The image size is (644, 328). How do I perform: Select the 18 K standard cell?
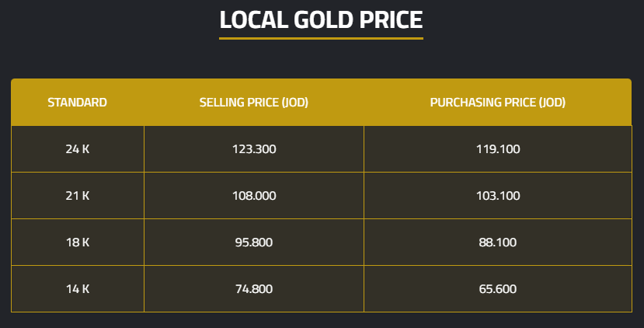(77, 243)
